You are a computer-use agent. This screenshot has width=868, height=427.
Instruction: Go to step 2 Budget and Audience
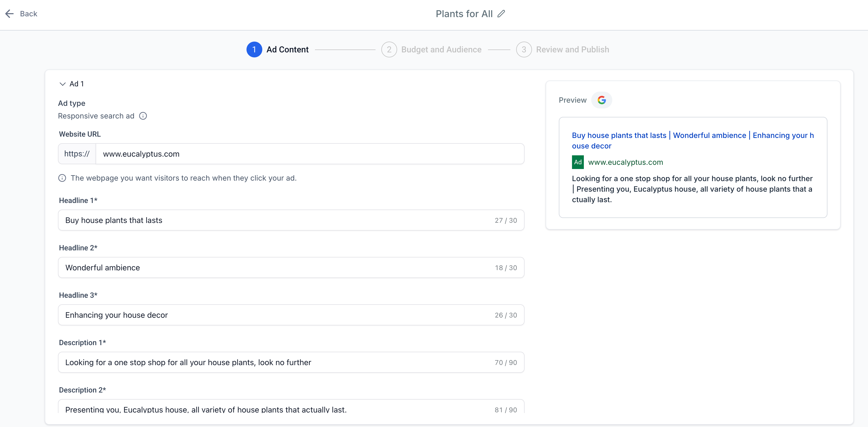click(431, 49)
